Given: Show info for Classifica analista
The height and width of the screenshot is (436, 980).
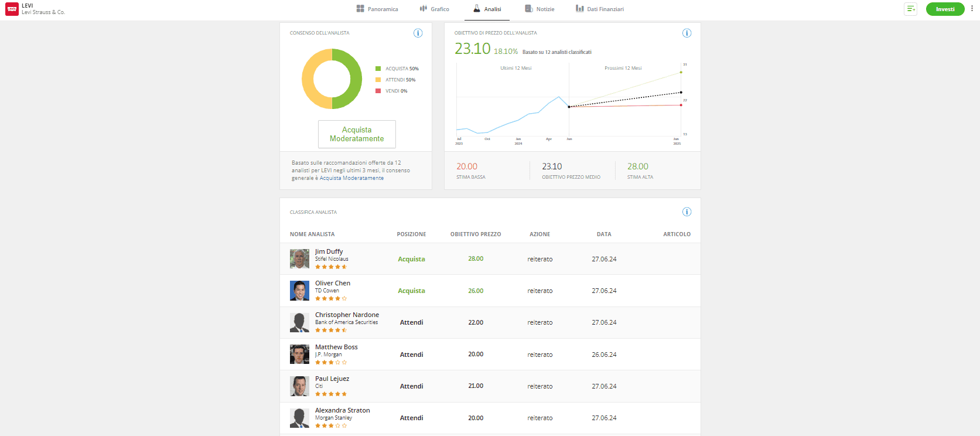Looking at the screenshot, I should click(x=687, y=212).
